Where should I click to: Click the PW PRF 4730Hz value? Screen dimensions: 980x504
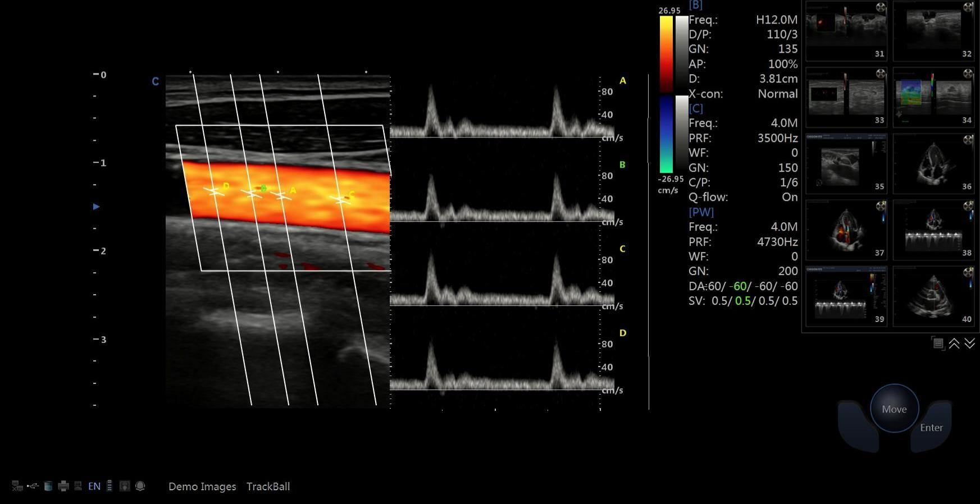tap(777, 242)
